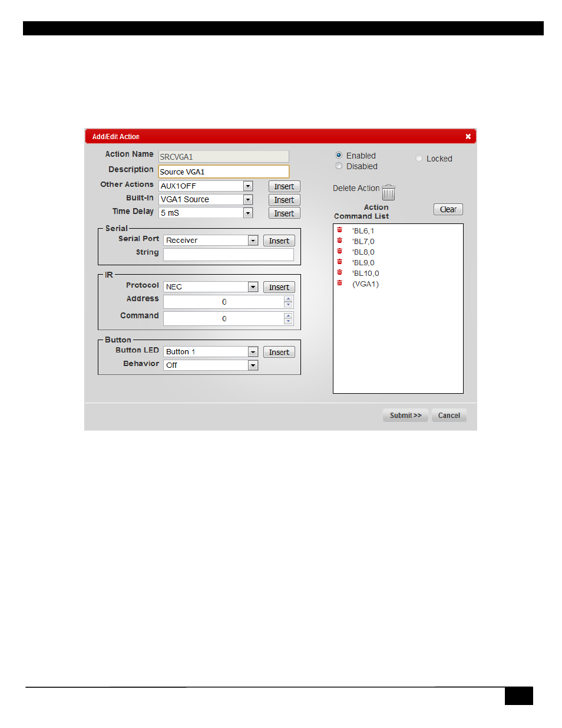
Task: Delete the 'BL8,0 command row
Action: tap(339, 251)
